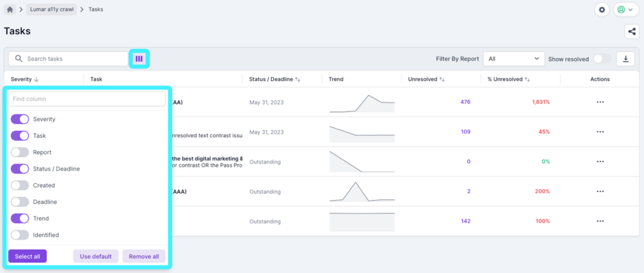Download tasks with the download icon
644x273 pixels.
coord(626,58)
